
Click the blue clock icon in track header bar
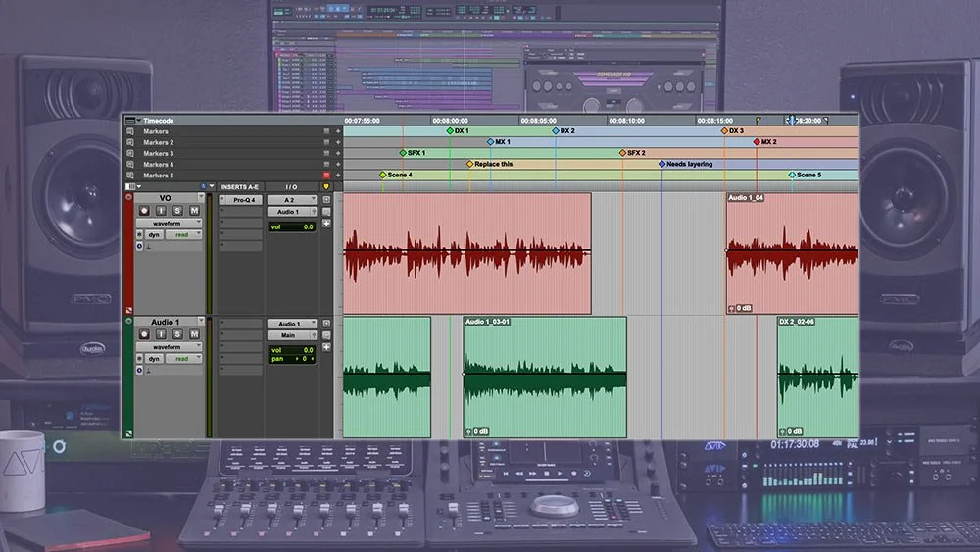pyautogui.click(x=203, y=186)
